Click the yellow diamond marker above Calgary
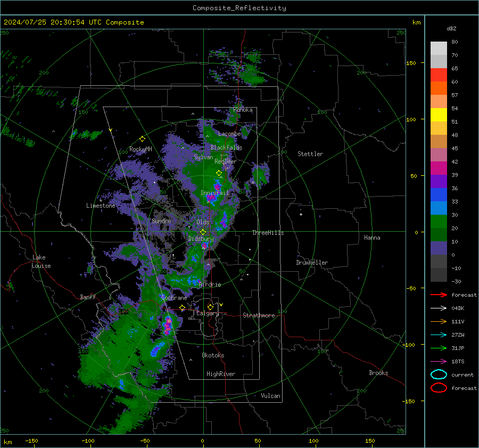 coord(210,307)
